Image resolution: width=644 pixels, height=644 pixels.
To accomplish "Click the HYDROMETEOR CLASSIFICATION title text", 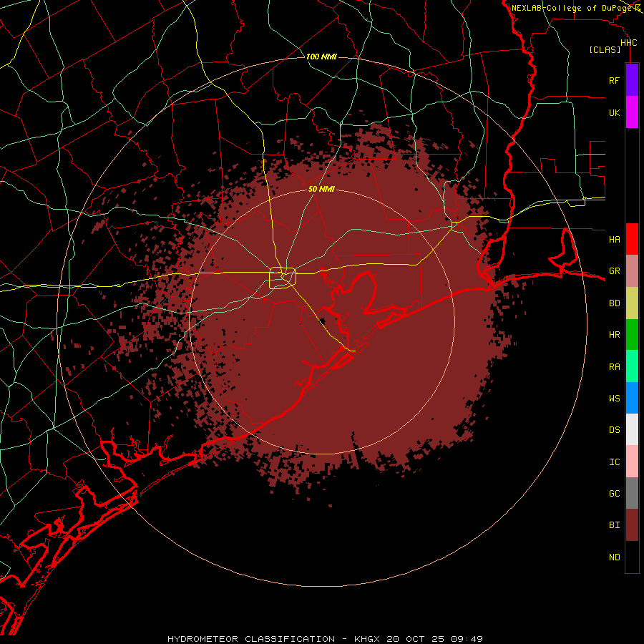I will click(251, 639).
